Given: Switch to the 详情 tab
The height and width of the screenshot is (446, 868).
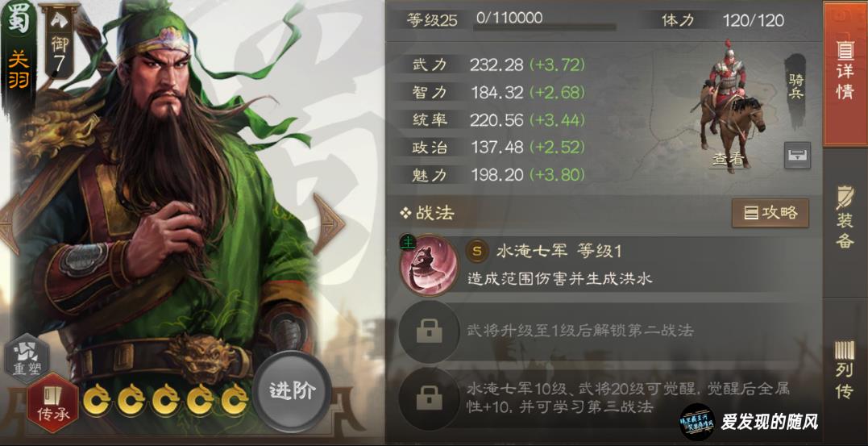Looking at the screenshot, I should [x=845, y=73].
